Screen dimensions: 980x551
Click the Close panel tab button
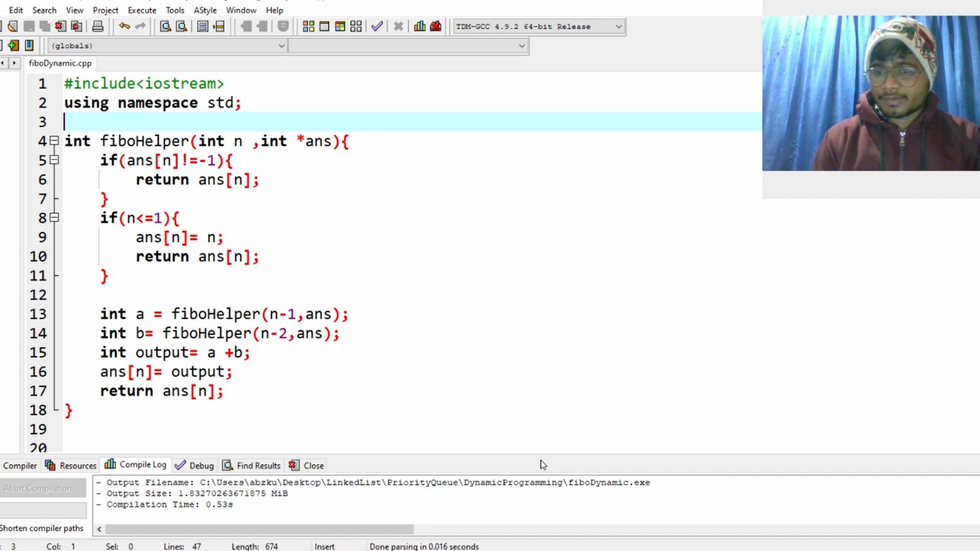click(307, 465)
